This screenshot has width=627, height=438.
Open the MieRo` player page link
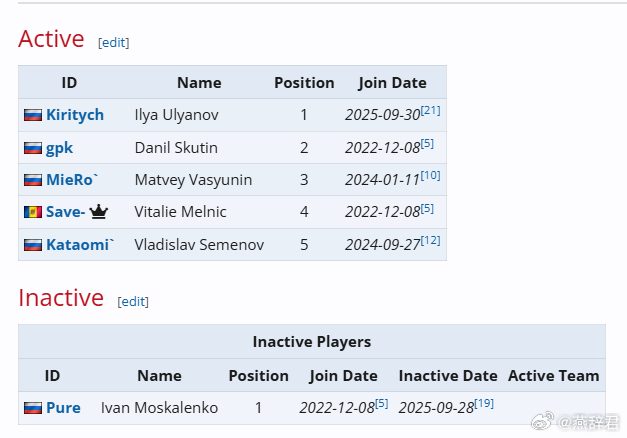click(72, 180)
